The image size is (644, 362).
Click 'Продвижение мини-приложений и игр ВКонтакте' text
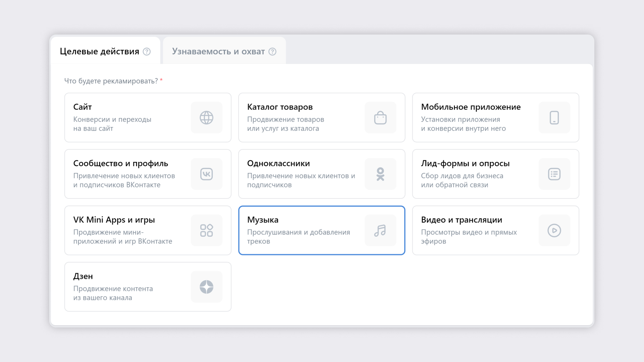coord(123,237)
